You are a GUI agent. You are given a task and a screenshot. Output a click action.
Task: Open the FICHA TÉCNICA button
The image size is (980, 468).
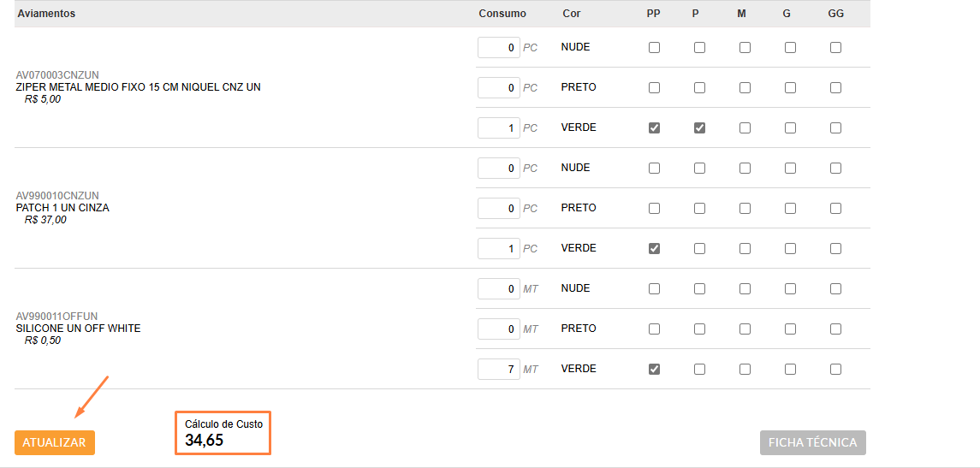pyautogui.click(x=812, y=442)
